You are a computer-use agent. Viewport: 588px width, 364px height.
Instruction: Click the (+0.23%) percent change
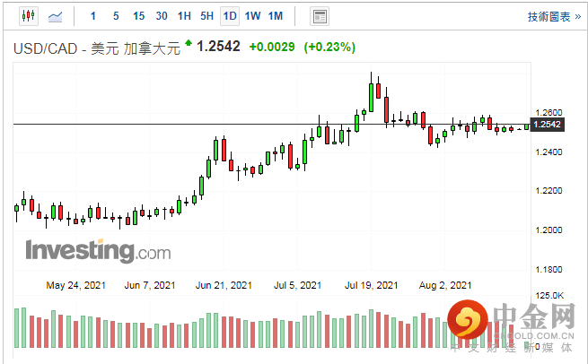329,48
